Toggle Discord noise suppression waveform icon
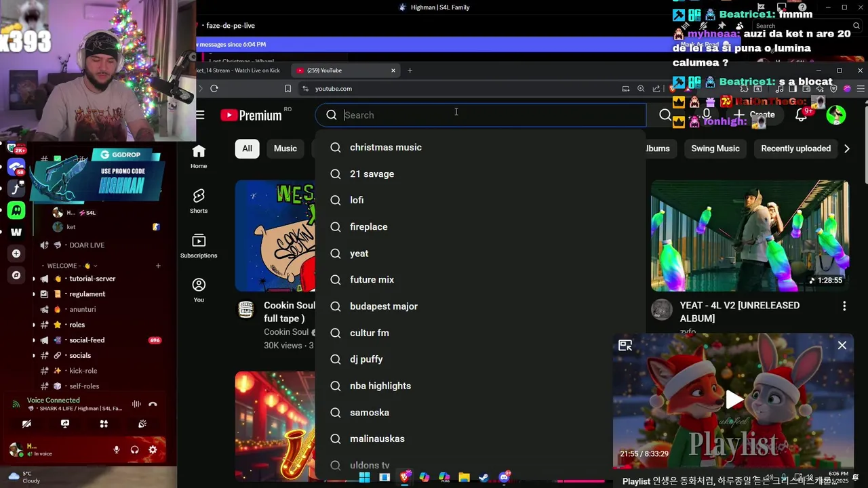Viewport: 868px width, 488px height. [136, 404]
